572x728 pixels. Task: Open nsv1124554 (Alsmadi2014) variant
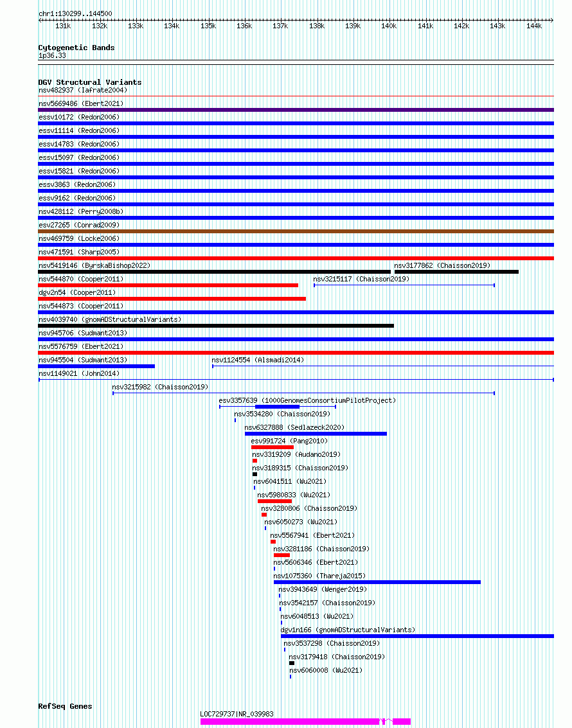[258, 360]
